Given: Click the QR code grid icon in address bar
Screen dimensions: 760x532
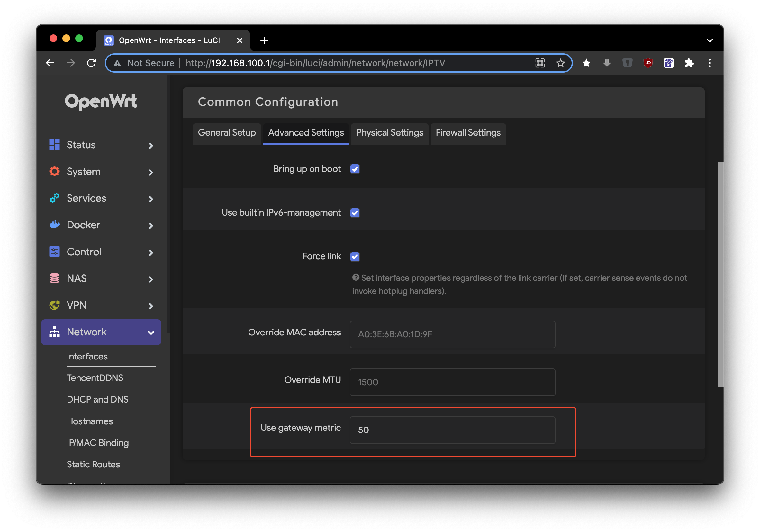Looking at the screenshot, I should (540, 63).
